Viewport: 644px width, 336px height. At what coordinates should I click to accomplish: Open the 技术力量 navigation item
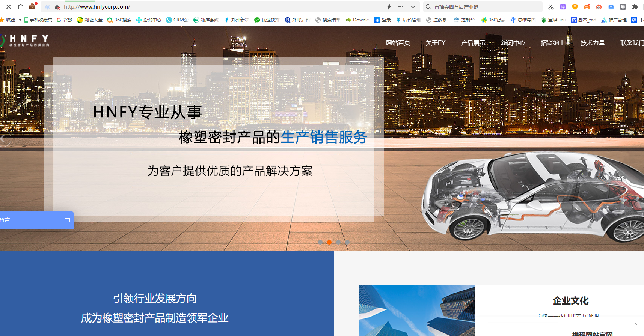(x=593, y=43)
